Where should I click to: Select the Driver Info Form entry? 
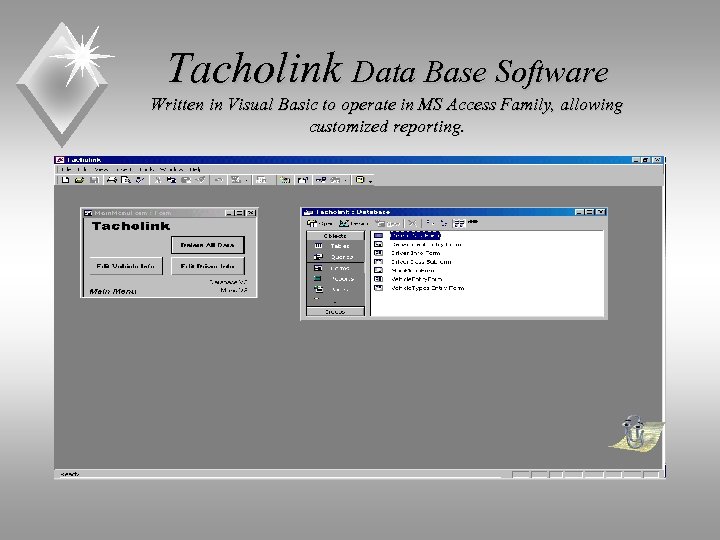click(x=416, y=253)
